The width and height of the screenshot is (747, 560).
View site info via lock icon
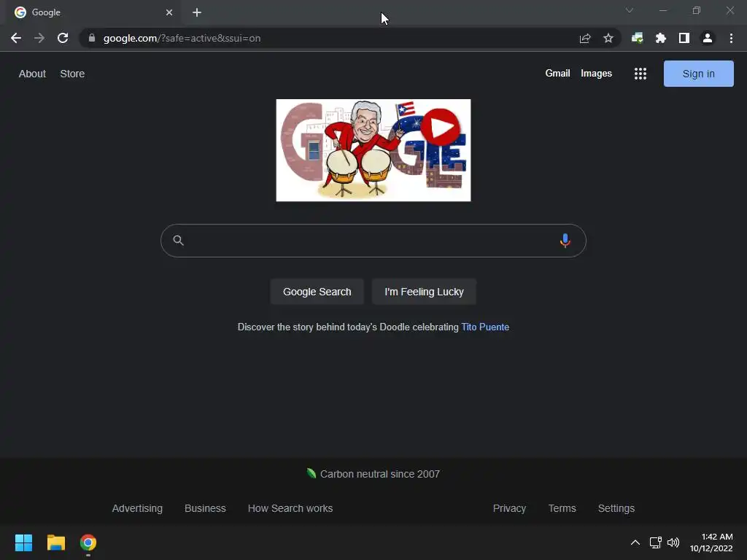pyautogui.click(x=92, y=38)
